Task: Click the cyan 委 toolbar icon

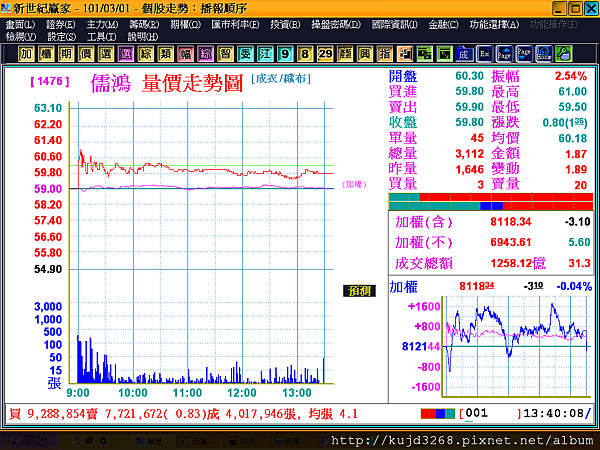Action: click(245, 54)
